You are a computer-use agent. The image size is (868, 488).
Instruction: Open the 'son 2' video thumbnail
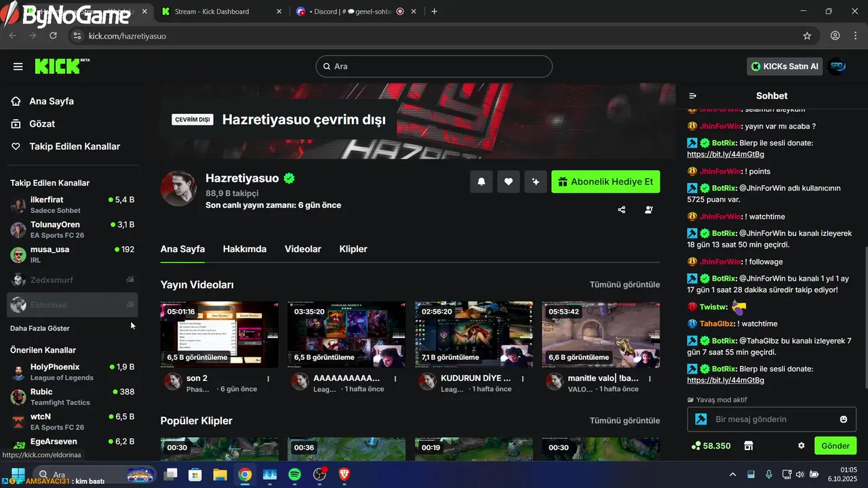pyautogui.click(x=219, y=334)
